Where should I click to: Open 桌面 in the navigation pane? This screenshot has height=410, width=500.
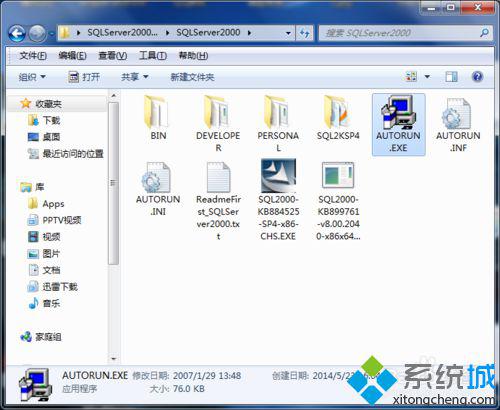click(44, 137)
